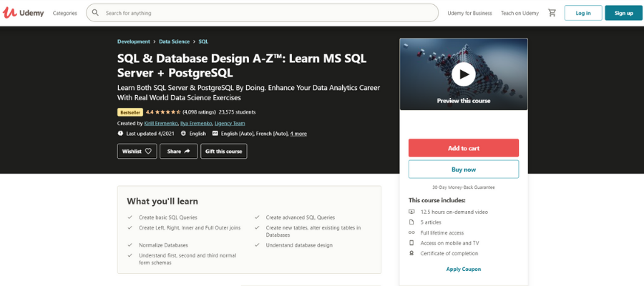This screenshot has height=286, width=644.
Task: Click Certificate of completion text
Action: [x=449, y=253]
